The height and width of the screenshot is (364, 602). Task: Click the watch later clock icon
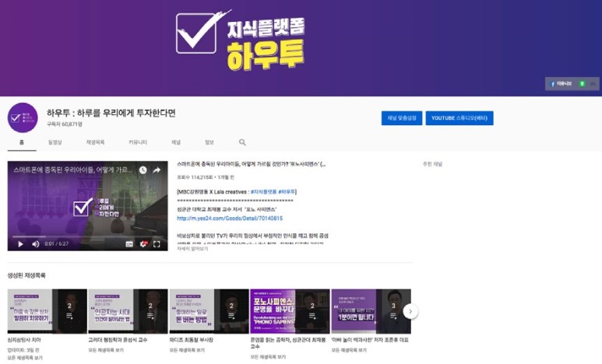[x=143, y=170]
